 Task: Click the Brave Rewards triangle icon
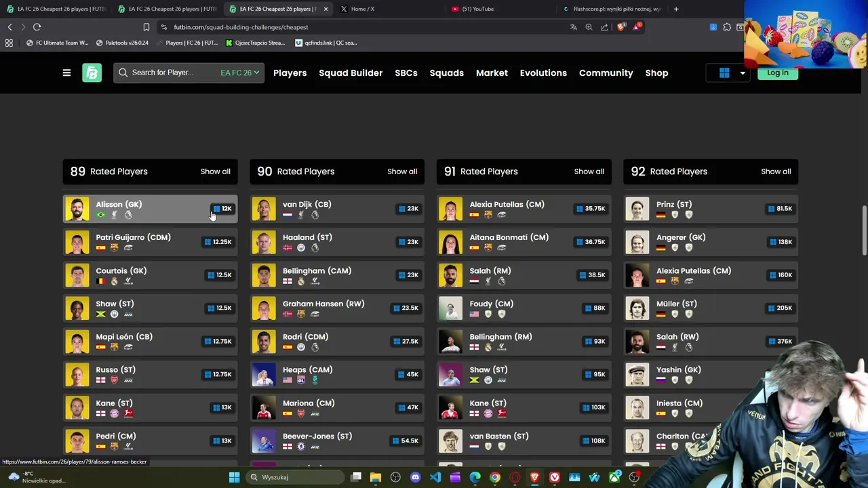tap(637, 27)
